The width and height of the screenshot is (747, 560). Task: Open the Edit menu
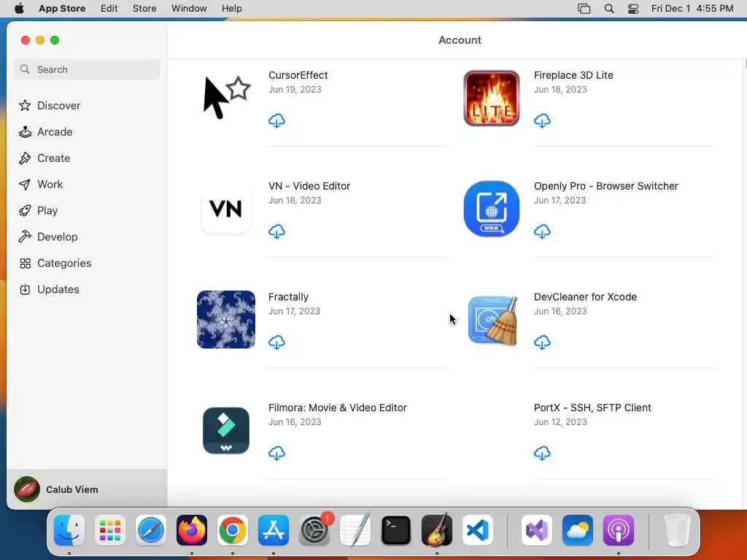coord(109,9)
